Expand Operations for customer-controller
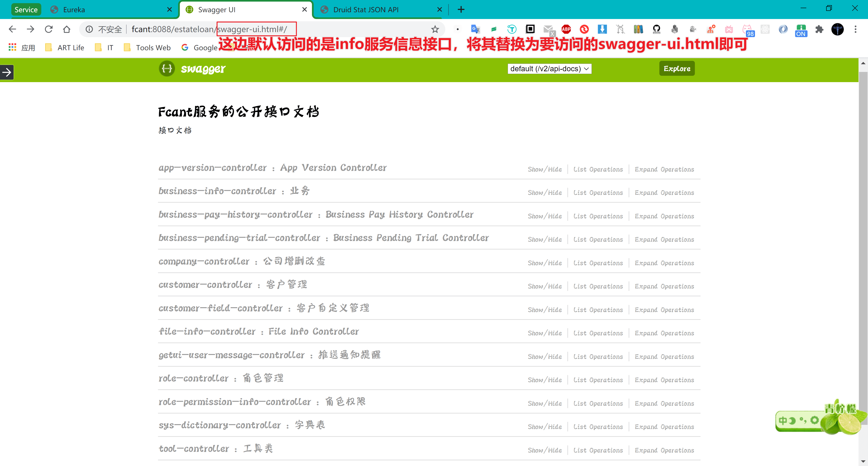This screenshot has width=868, height=466. [x=664, y=286]
